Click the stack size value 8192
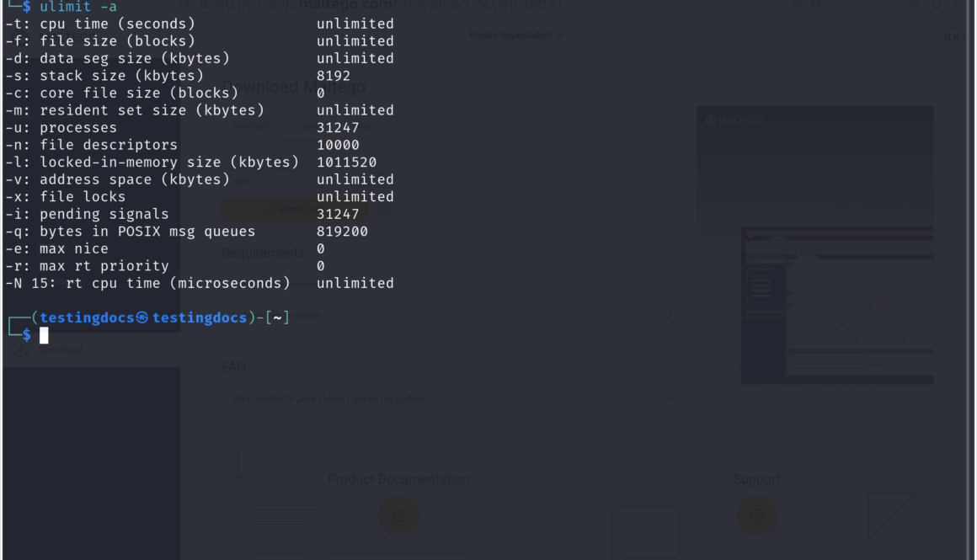The width and height of the screenshot is (977, 560). click(334, 76)
